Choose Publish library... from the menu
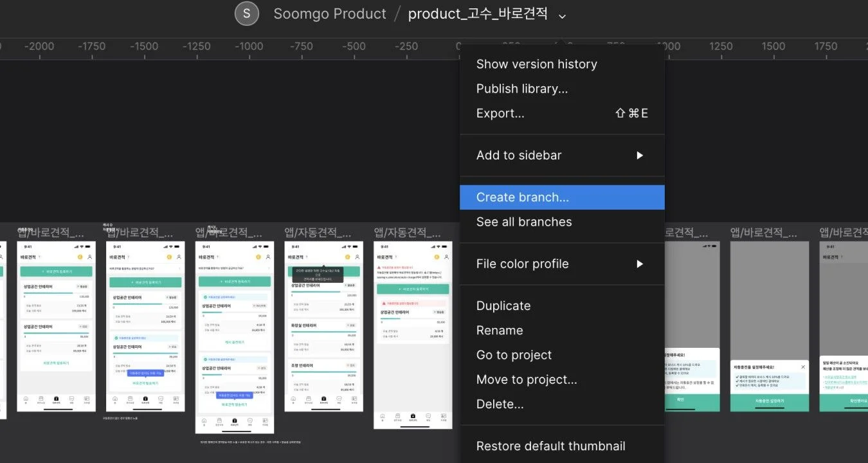This screenshot has height=463, width=868. click(x=521, y=89)
